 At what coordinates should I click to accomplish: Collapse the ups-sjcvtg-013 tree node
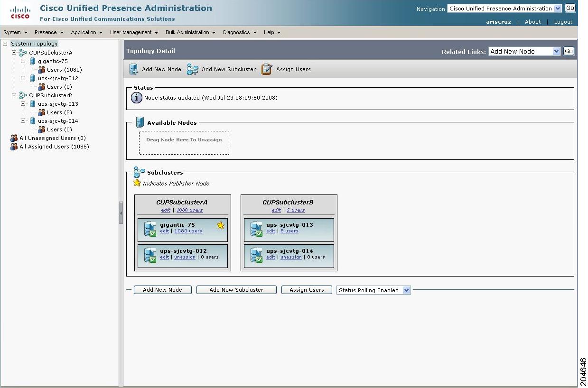point(24,103)
